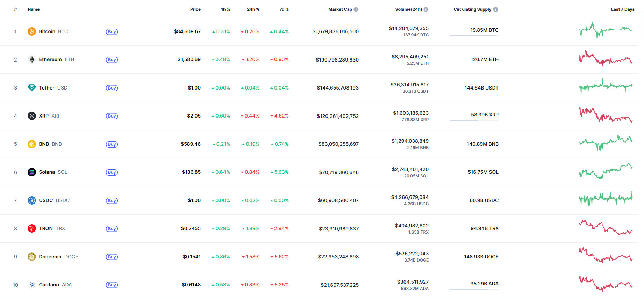Click Cardano circulating supply progress bar
644x299 pixels.
pos(474,289)
